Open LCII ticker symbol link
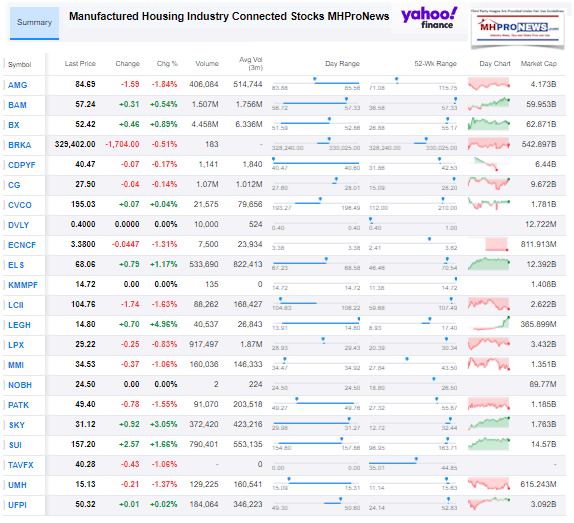574x523 pixels. click(16, 305)
